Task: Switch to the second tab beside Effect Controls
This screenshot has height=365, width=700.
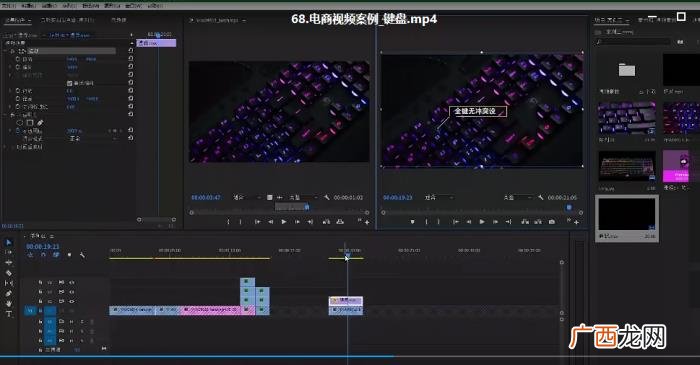Action: 67,20
